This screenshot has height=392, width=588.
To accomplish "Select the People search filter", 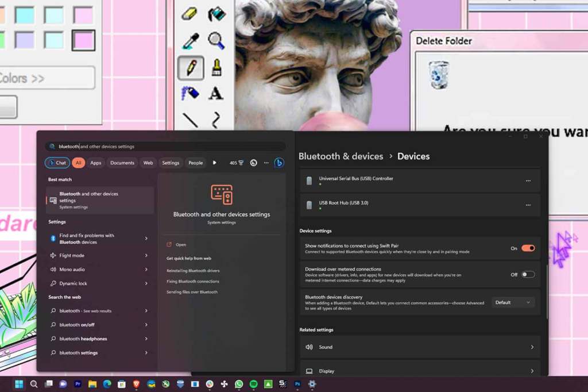I will (x=195, y=163).
